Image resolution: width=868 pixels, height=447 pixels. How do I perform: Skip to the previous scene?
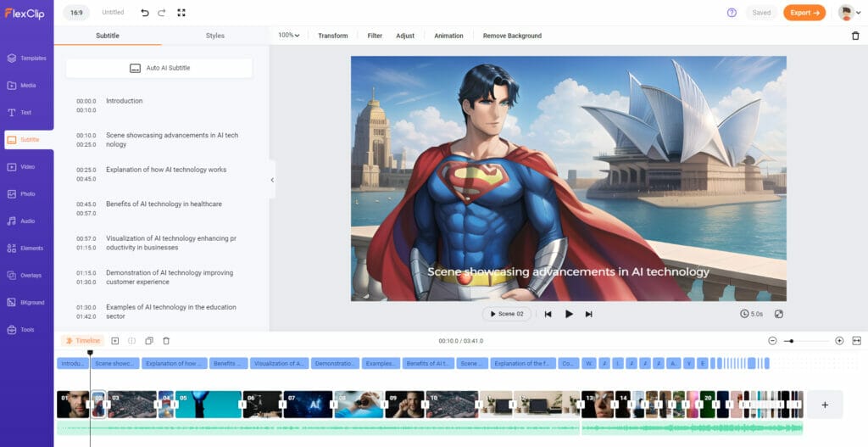(x=548, y=314)
